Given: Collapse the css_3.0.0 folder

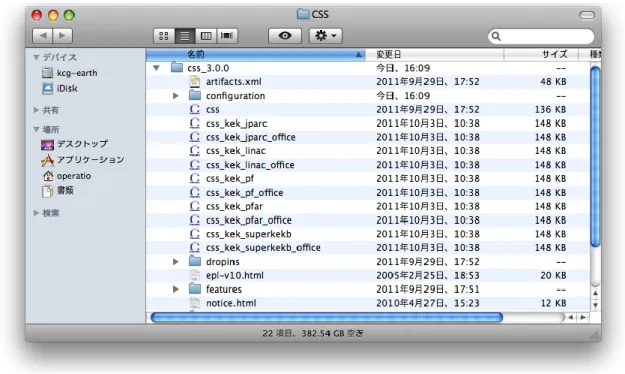Looking at the screenshot, I should click(157, 68).
